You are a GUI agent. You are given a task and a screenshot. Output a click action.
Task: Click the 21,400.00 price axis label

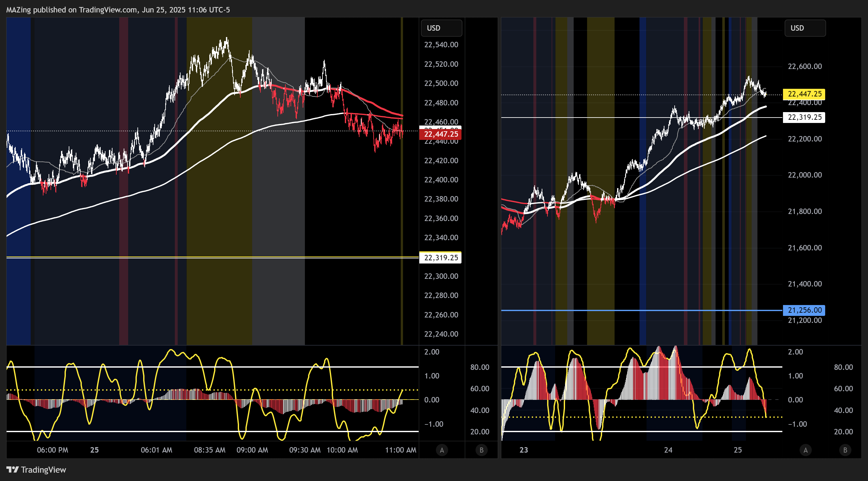click(805, 284)
